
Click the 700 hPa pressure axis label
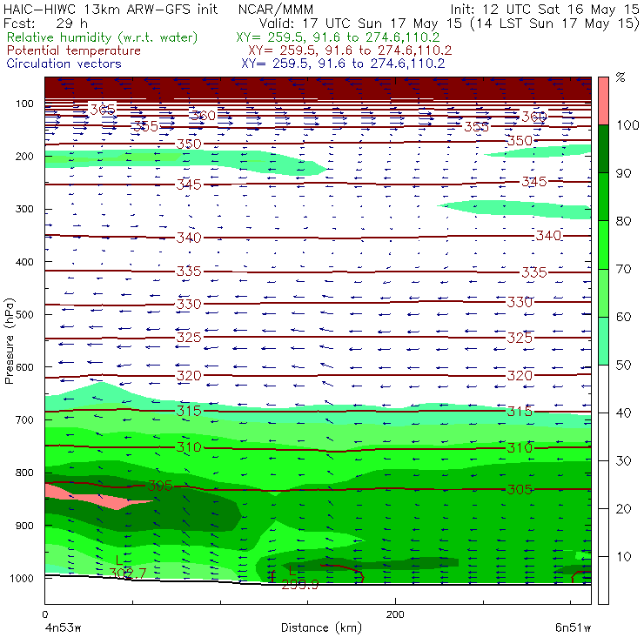point(24,419)
